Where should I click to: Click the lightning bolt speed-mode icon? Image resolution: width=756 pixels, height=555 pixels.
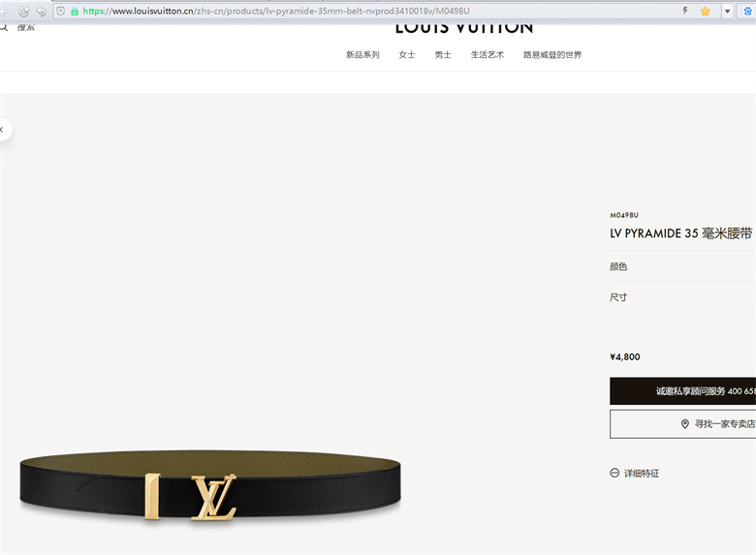[x=685, y=11]
